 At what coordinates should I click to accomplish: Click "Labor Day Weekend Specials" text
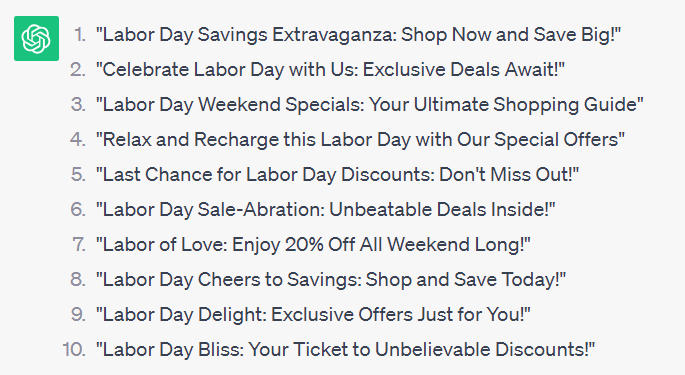(370, 105)
